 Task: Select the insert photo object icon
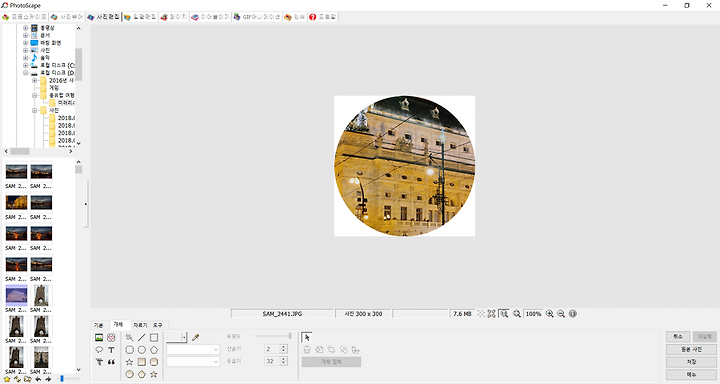(99, 338)
